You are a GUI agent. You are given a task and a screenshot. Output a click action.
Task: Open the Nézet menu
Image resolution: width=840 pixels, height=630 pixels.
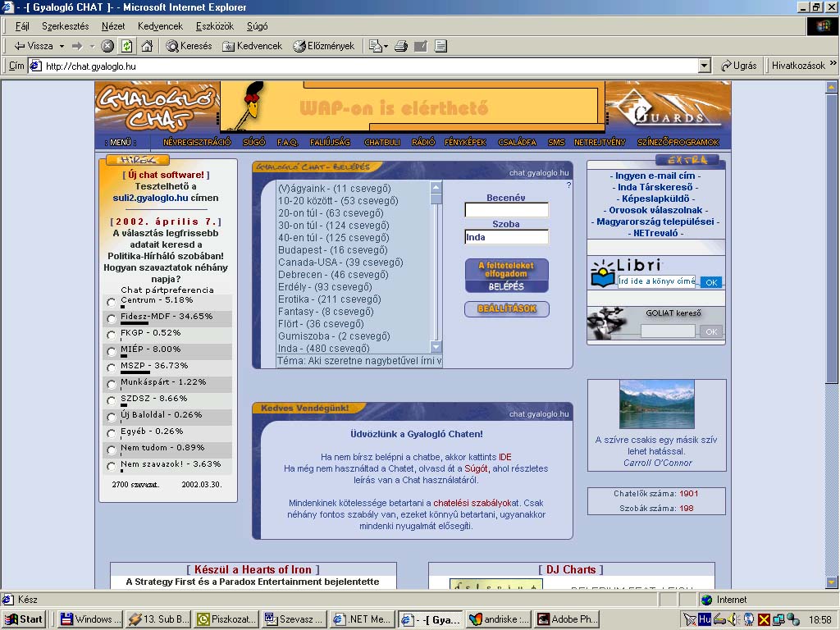(113, 26)
